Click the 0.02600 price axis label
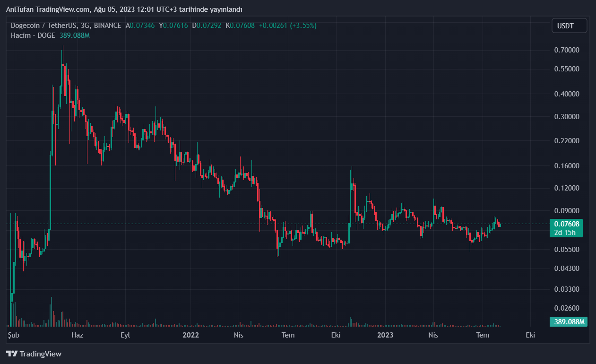The image size is (596, 364). [x=566, y=308]
